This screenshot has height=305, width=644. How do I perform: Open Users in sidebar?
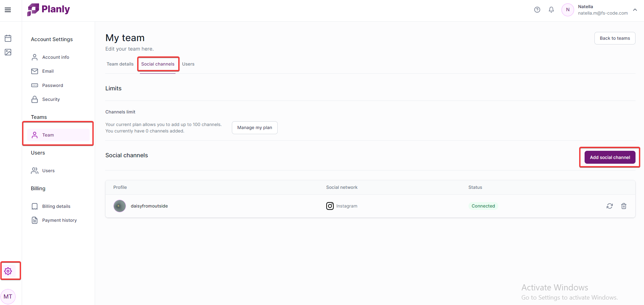coord(58,171)
